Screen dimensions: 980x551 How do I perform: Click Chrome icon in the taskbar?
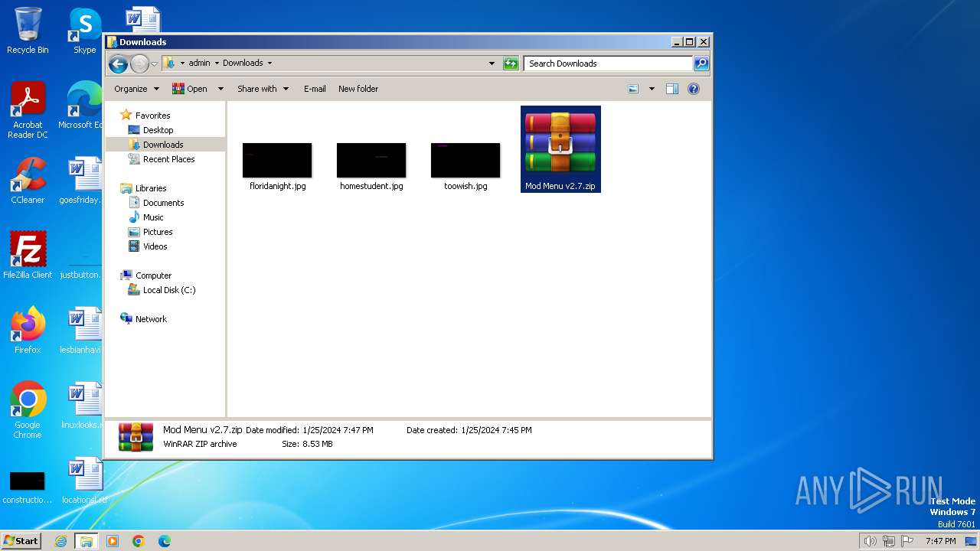click(x=138, y=541)
